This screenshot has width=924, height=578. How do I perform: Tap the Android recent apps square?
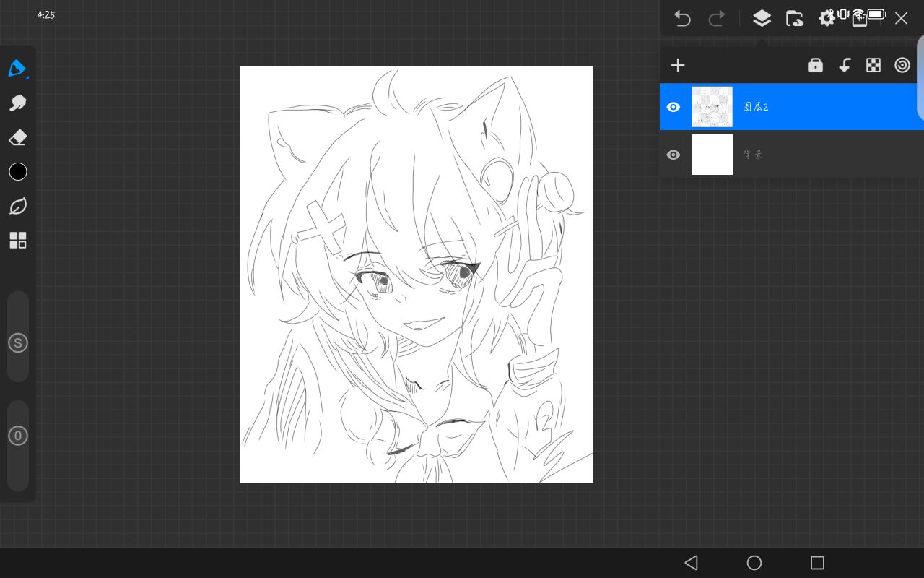817,563
